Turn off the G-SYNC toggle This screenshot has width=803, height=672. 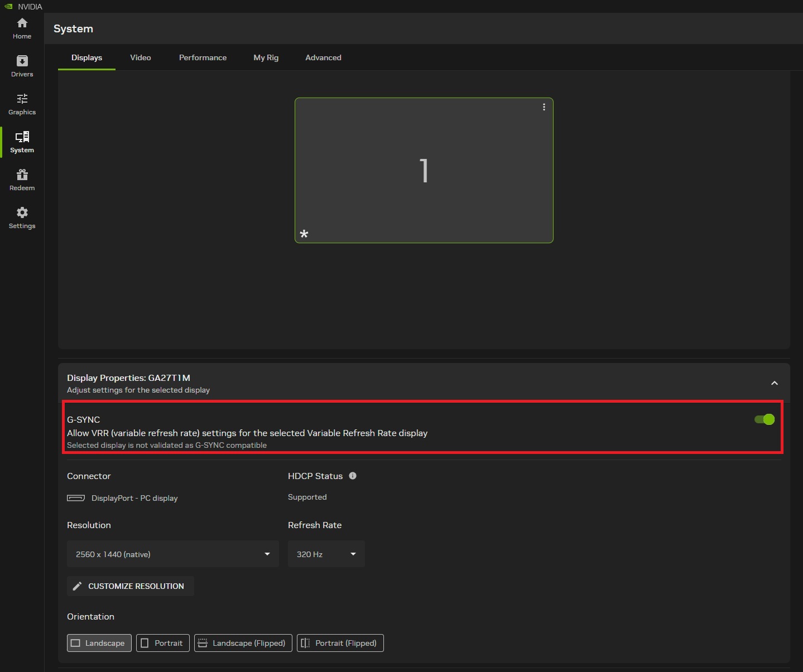[x=764, y=419]
